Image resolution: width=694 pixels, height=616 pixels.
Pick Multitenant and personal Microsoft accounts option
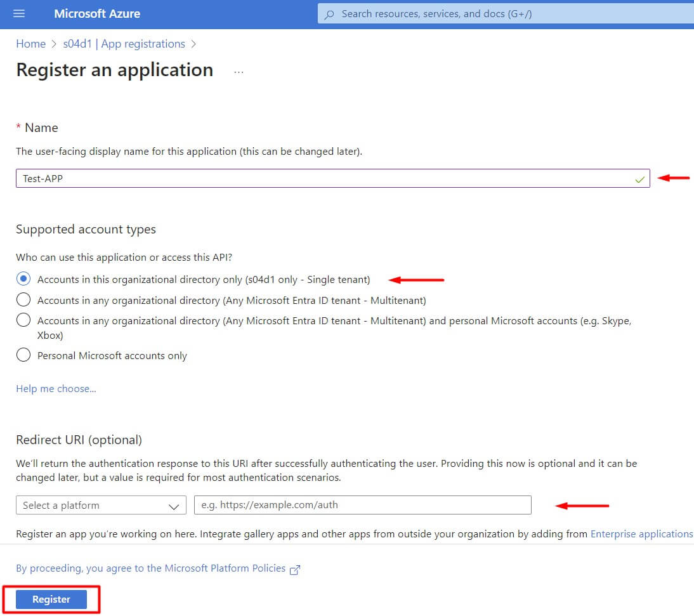(x=23, y=320)
